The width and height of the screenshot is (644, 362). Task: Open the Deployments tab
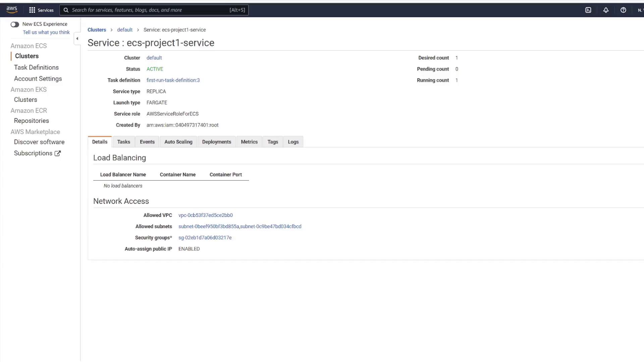click(217, 142)
